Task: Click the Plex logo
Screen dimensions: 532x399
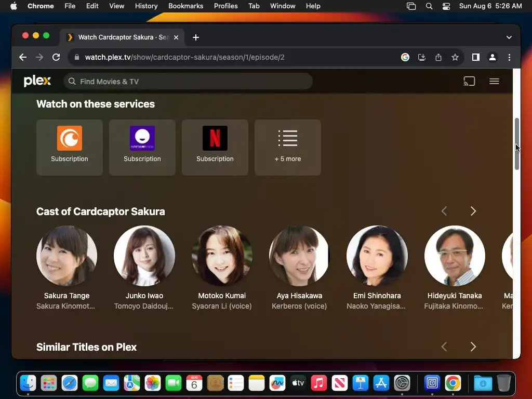Action: pyautogui.click(x=37, y=81)
